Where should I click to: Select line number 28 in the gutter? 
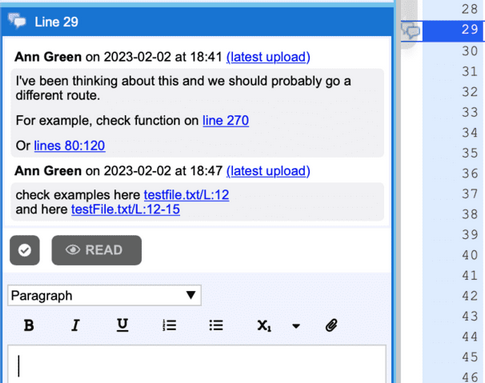(x=470, y=9)
